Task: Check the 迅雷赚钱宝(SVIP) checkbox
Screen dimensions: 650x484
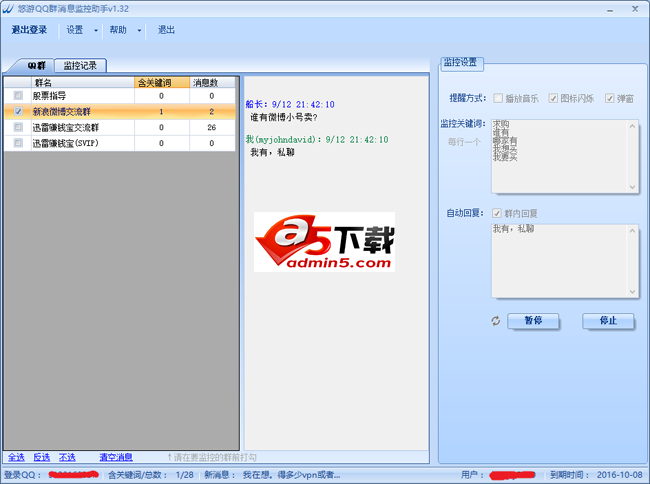Action: click(x=18, y=143)
